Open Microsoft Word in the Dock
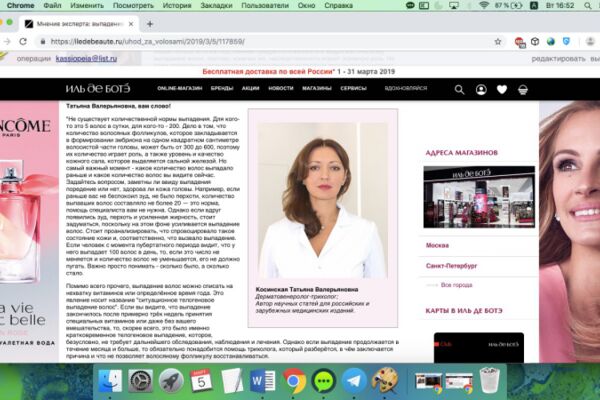This screenshot has width=600, height=400. click(262, 381)
